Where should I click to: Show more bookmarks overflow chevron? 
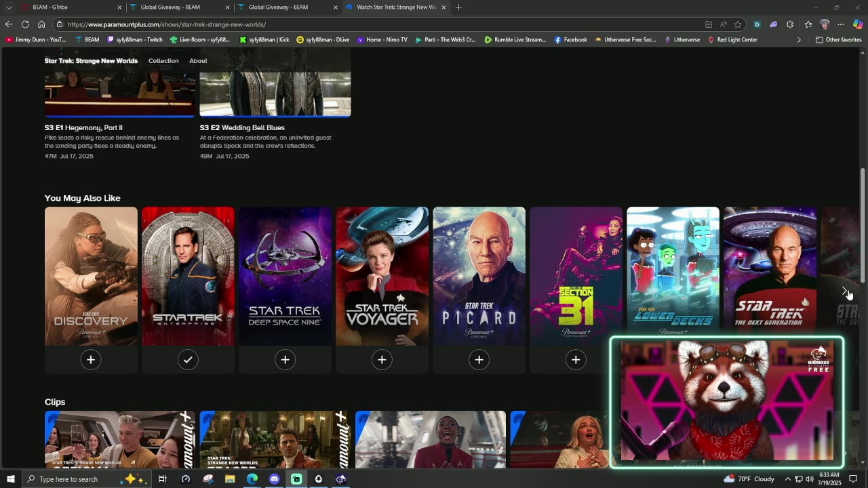799,40
